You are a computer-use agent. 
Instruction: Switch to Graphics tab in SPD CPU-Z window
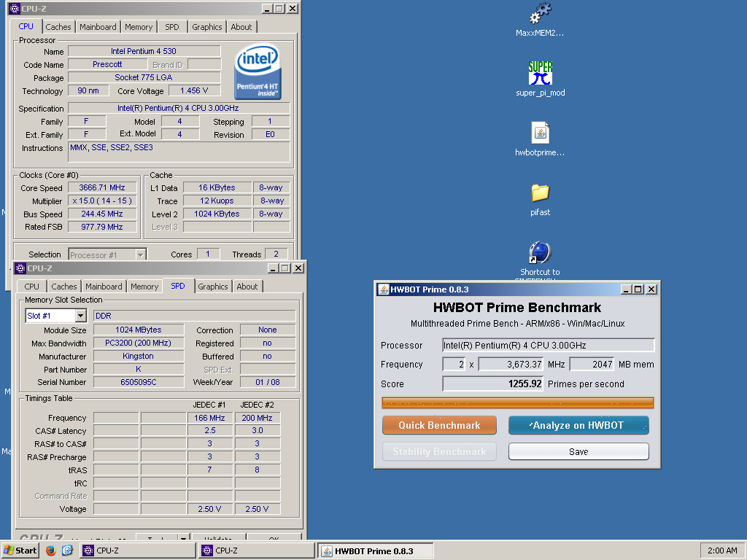click(x=212, y=287)
